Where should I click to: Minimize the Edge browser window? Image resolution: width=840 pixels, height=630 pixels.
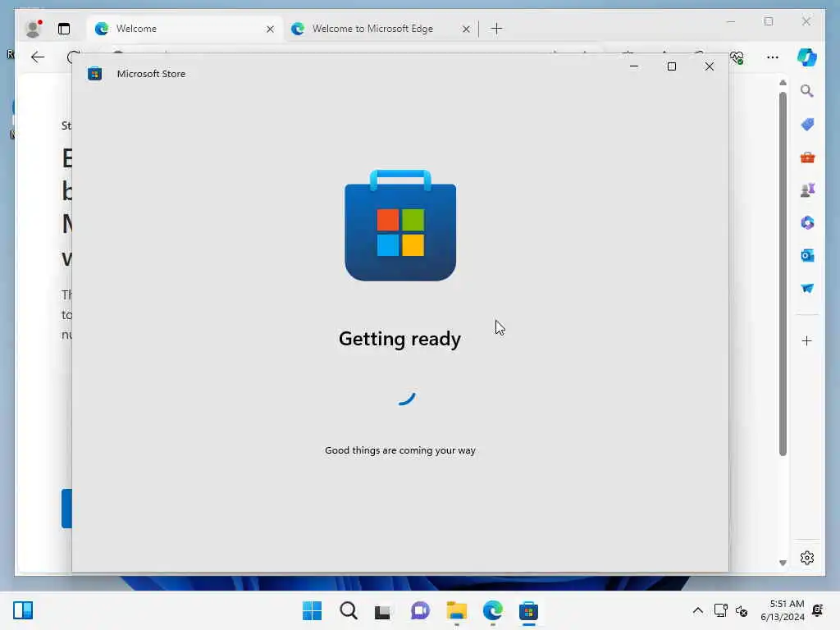pyautogui.click(x=731, y=21)
